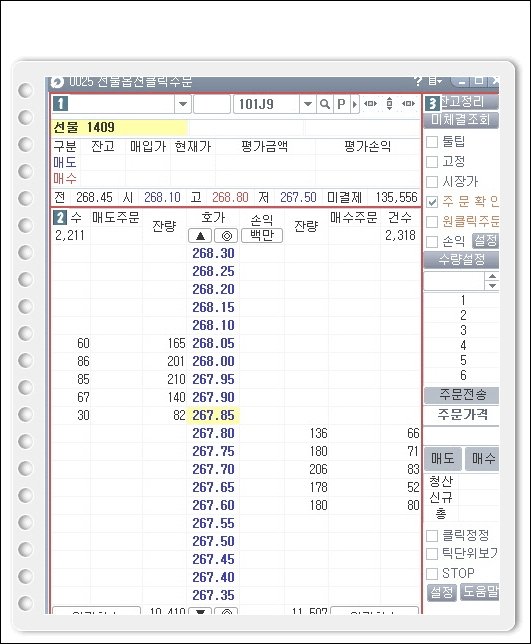
Task: Click the help question mark in the title bar
Action: coord(418,81)
